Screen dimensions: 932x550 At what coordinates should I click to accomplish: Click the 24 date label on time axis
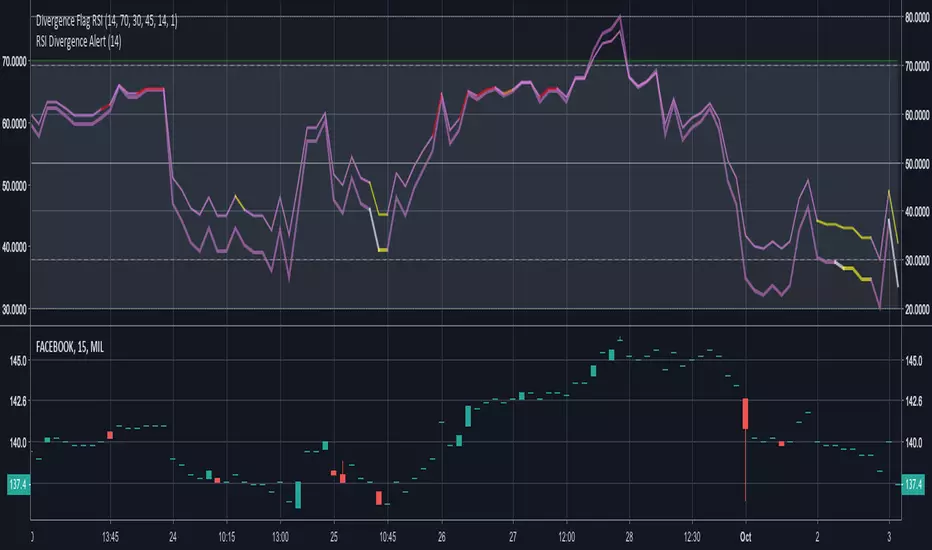click(173, 537)
